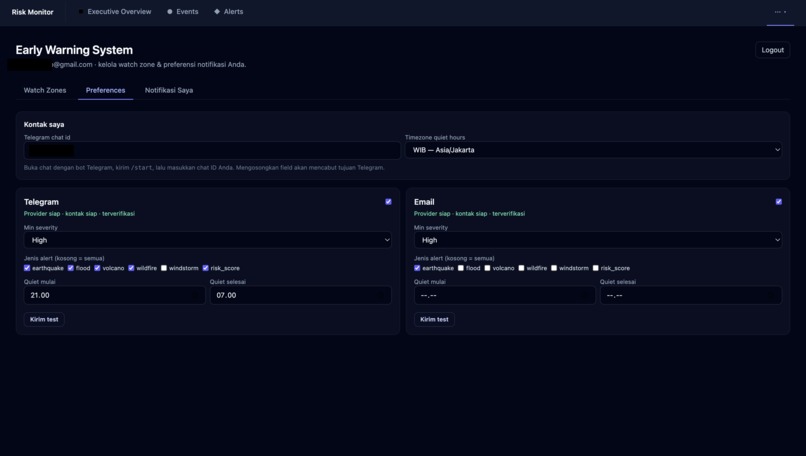Select the Preferences tab

pyautogui.click(x=105, y=90)
